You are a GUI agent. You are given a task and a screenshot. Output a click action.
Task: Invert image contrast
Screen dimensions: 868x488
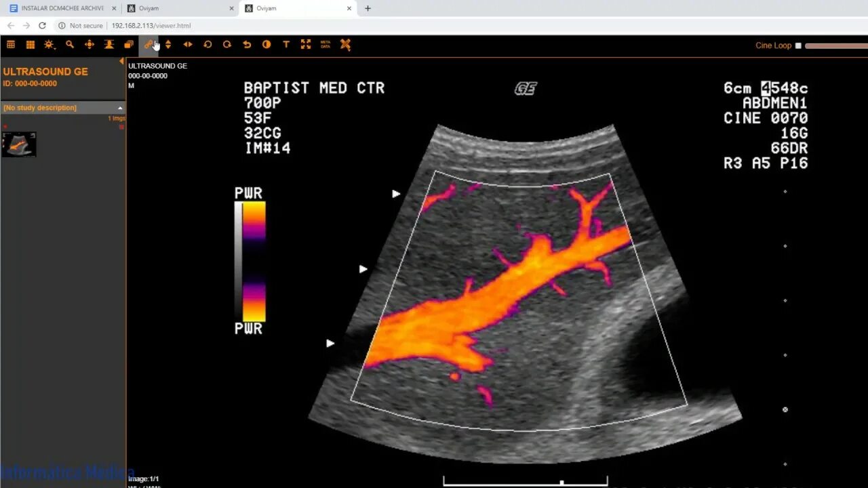click(x=267, y=45)
